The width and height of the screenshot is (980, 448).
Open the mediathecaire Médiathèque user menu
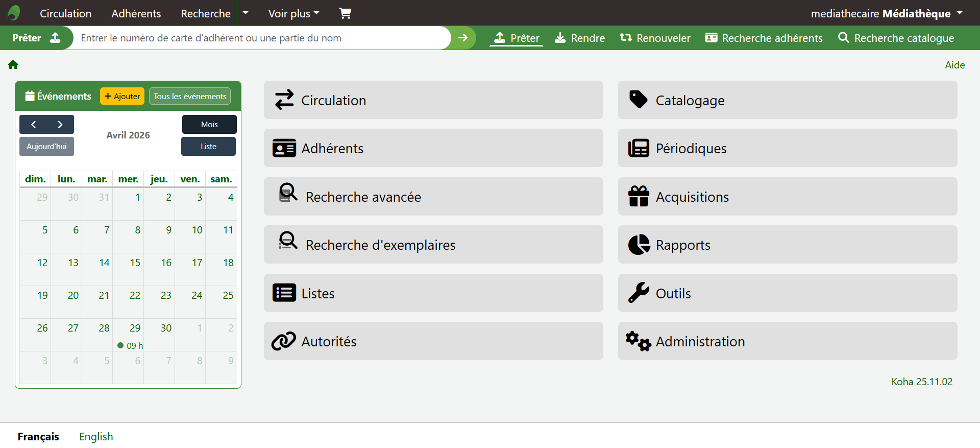click(887, 13)
